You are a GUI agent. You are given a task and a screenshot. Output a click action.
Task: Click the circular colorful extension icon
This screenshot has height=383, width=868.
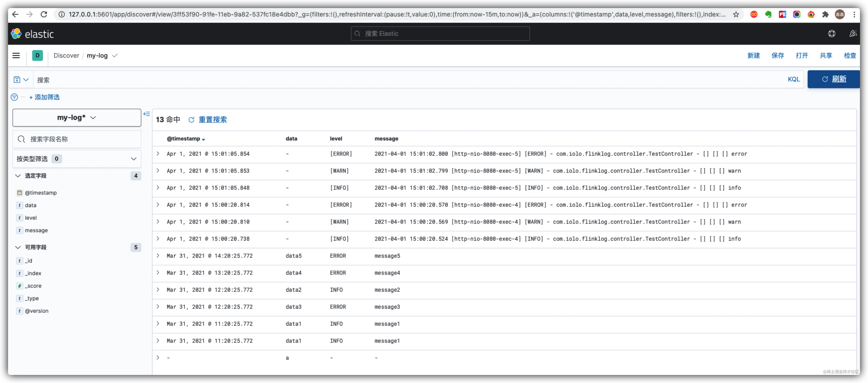(797, 14)
